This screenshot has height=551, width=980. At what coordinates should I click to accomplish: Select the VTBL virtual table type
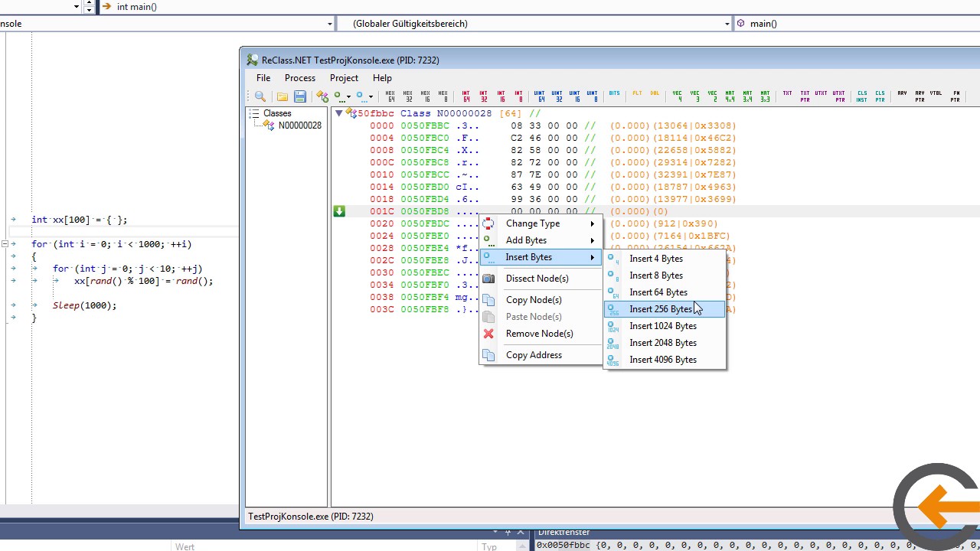click(x=936, y=95)
